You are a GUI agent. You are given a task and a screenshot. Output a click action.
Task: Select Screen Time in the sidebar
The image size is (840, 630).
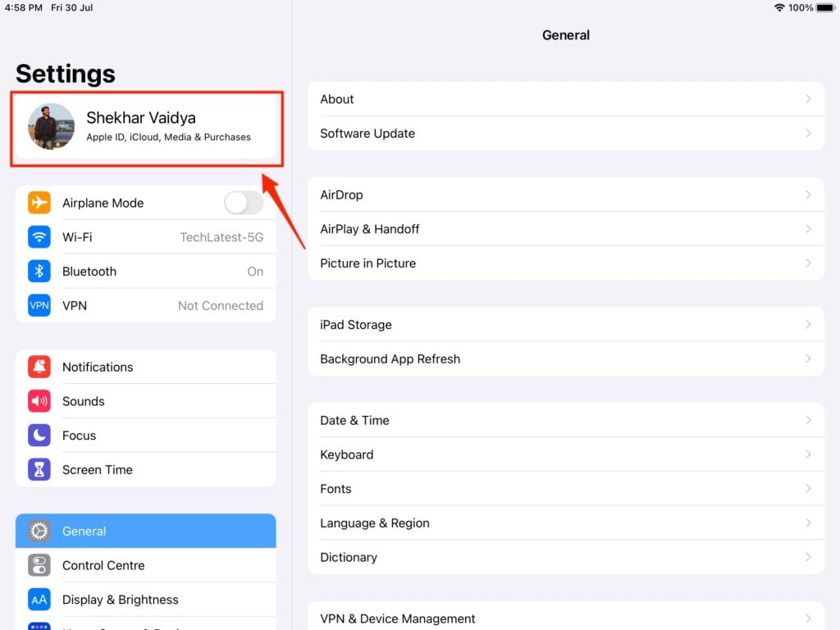pyautogui.click(x=146, y=470)
